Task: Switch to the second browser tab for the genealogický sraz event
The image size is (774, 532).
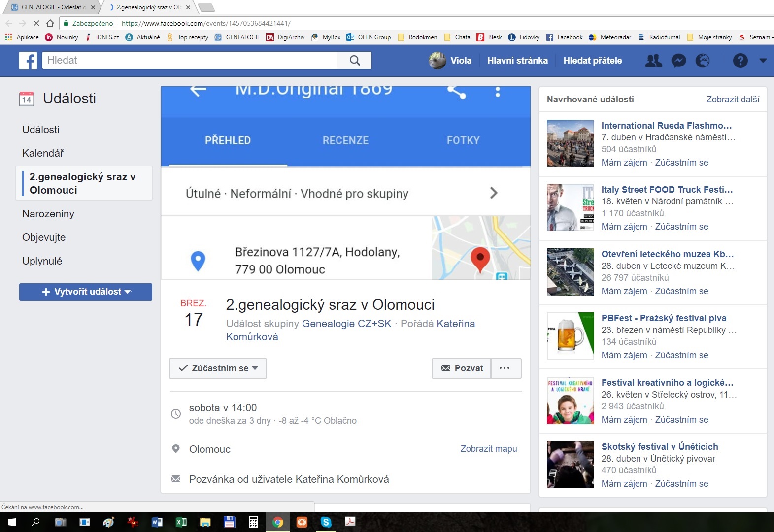Action: [148, 7]
